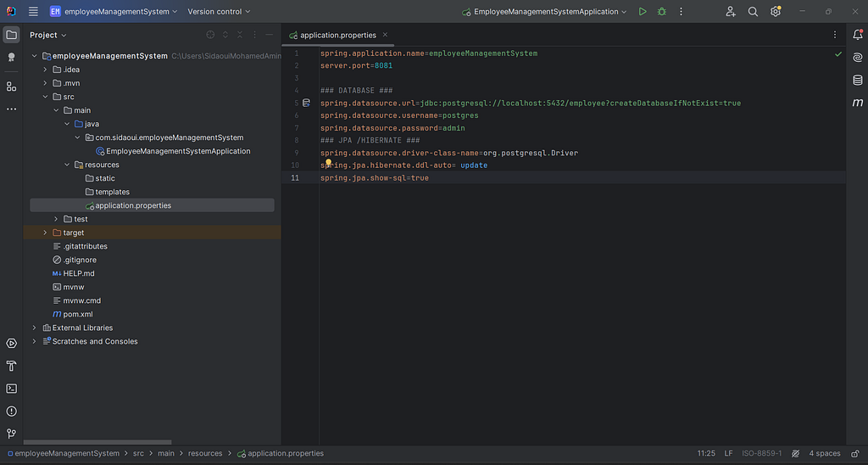Open the run configuration dropdown

pyautogui.click(x=544, y=12)
